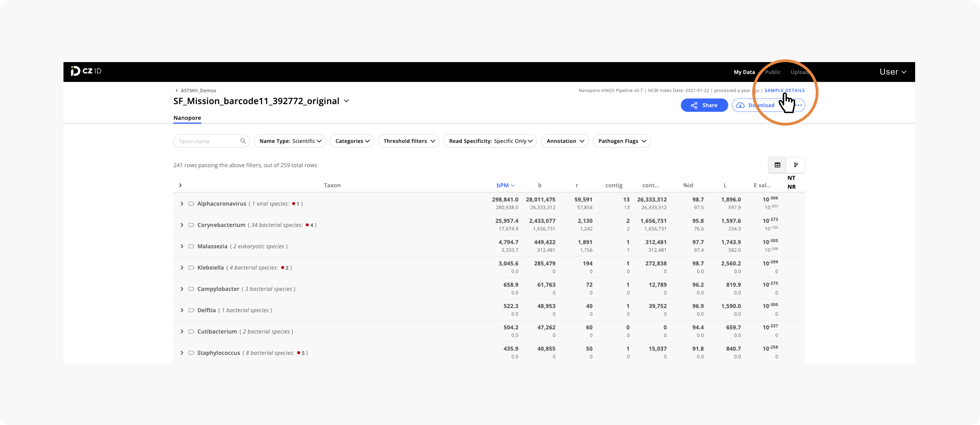Open the Categories filter dropdown
The image size is (980, 425).
click(x=352, y=141)
